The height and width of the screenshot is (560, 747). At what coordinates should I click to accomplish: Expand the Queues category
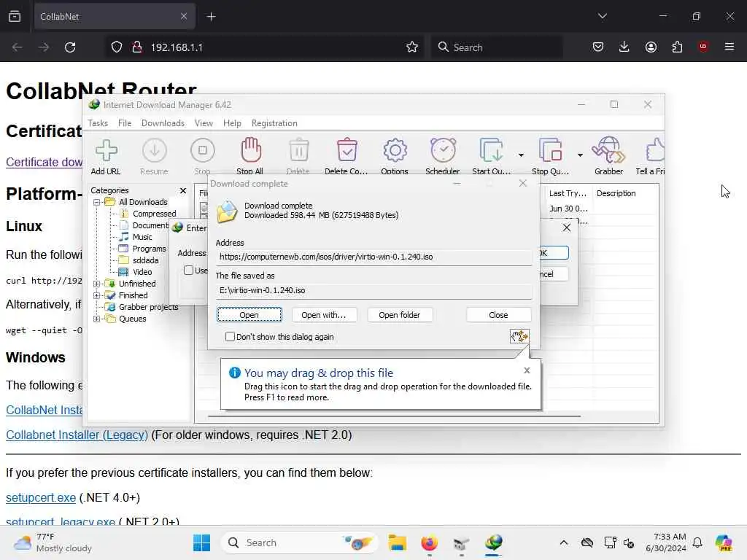[x=97, y=319]
